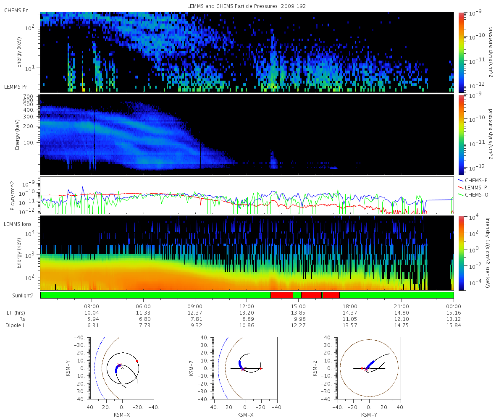This screenshot has height=420, width=504.
Task: Click the LT value 10.04
Action: [x=92, y=312]
